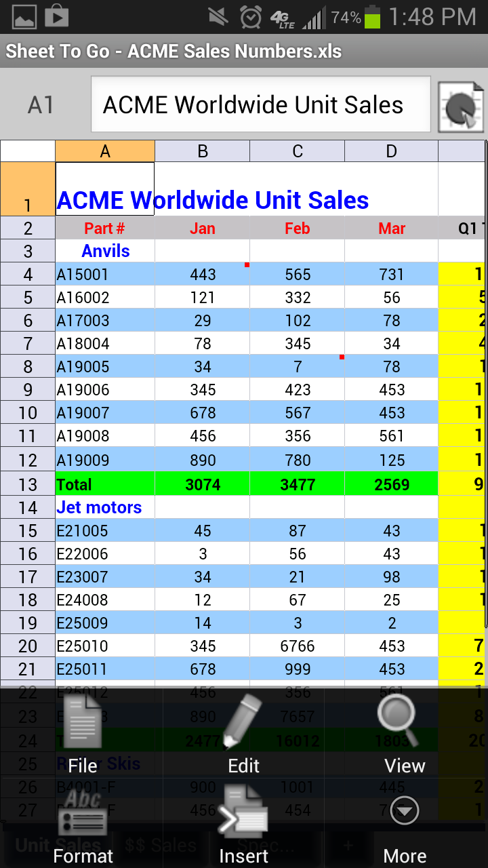Select row 13 header

click(x=28, y=484)
